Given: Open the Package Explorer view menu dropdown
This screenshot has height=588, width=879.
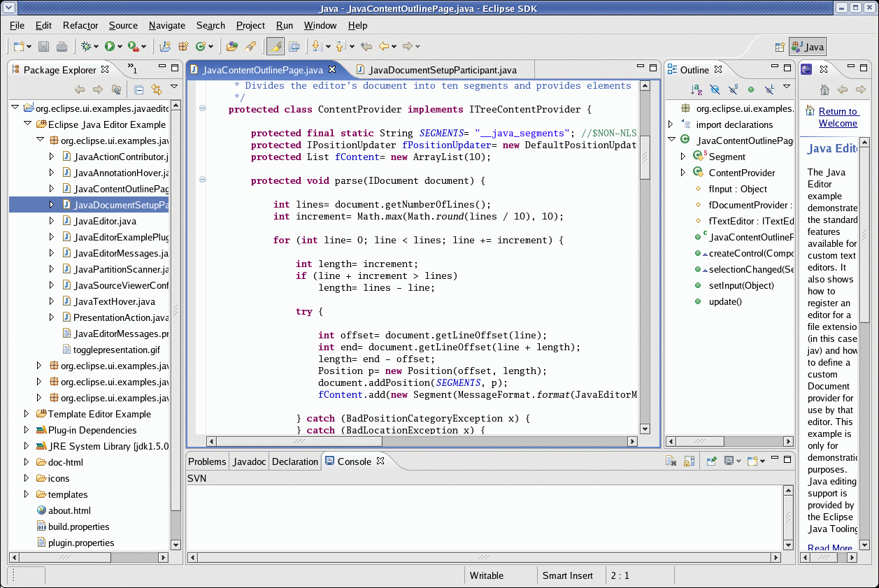Looking at the screenshot, I should [x=174, y=87].
